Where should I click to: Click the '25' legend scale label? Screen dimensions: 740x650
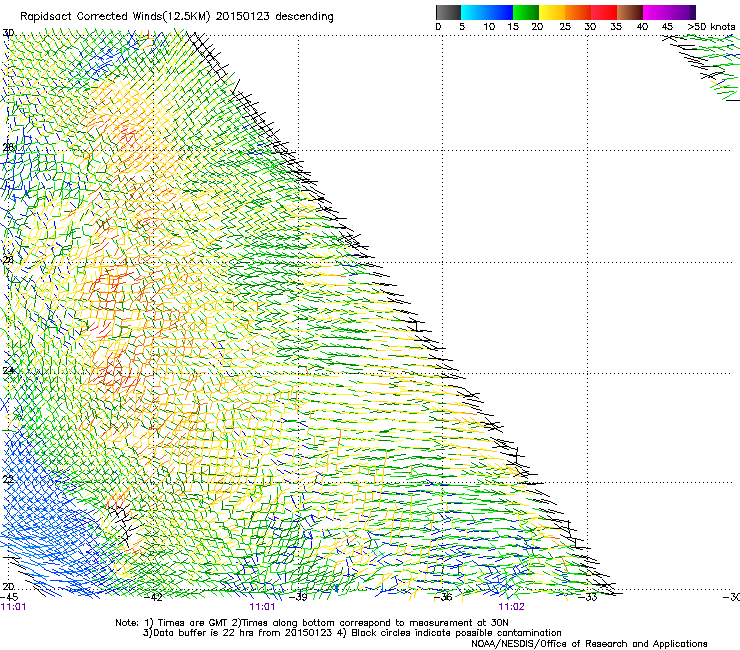click(565, 27)
